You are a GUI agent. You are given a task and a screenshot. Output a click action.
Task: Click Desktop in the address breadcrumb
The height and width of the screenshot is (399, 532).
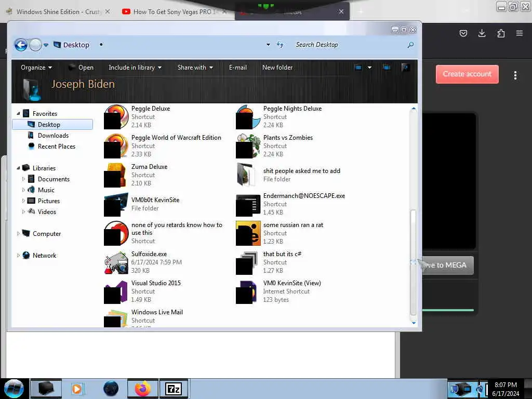76,45
